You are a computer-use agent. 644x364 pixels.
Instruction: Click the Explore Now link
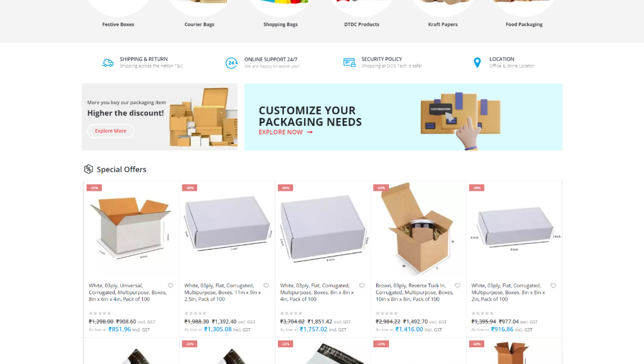click(281, 132)
